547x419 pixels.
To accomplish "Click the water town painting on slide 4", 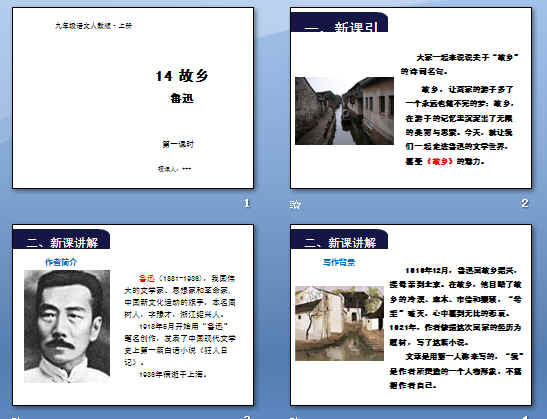I will (339, 323).
